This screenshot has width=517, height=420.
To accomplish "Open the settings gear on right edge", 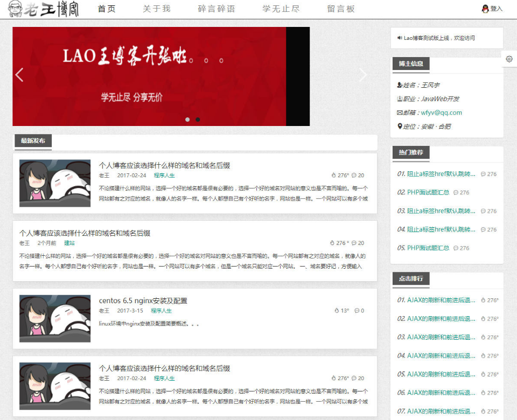I will pos(509,59).
